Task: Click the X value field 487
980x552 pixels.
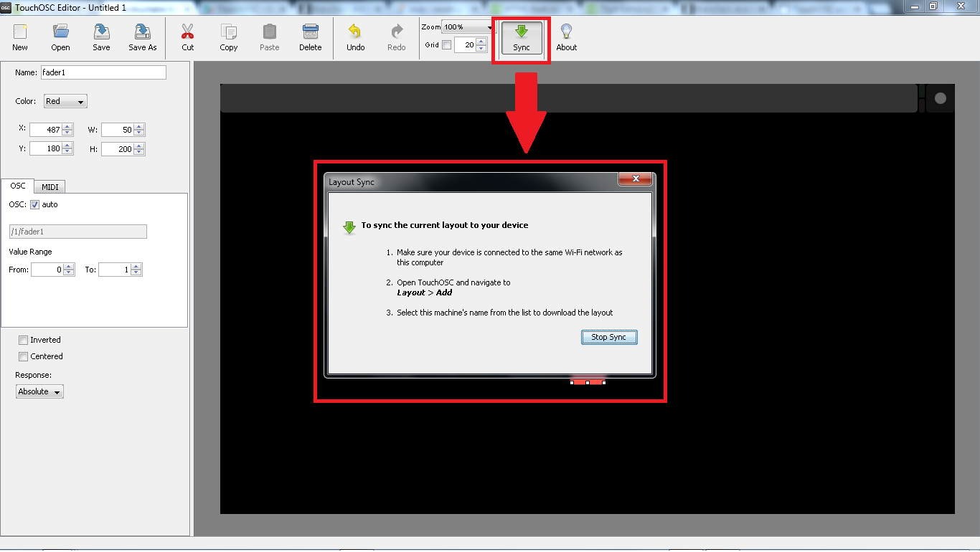Action: (46, 130)
